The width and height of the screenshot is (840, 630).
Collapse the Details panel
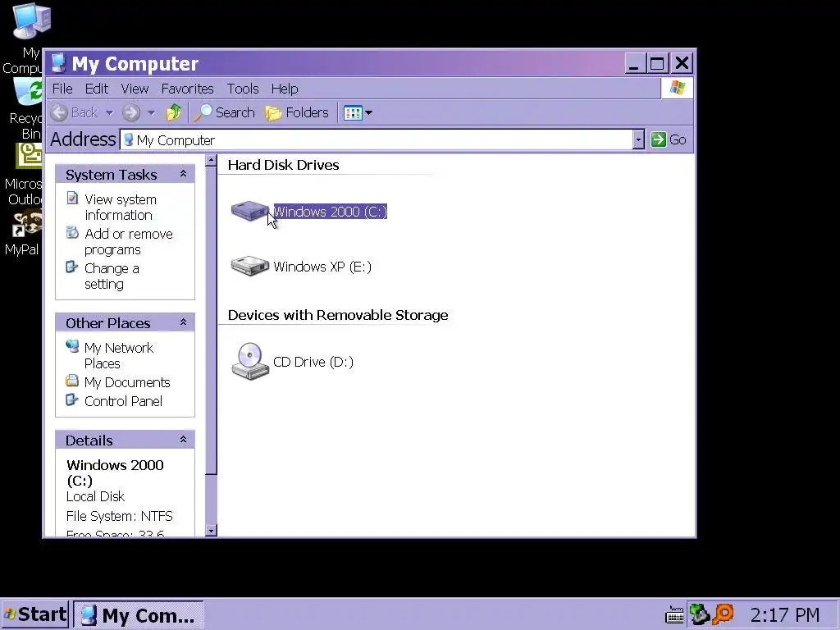coord(183,440)
